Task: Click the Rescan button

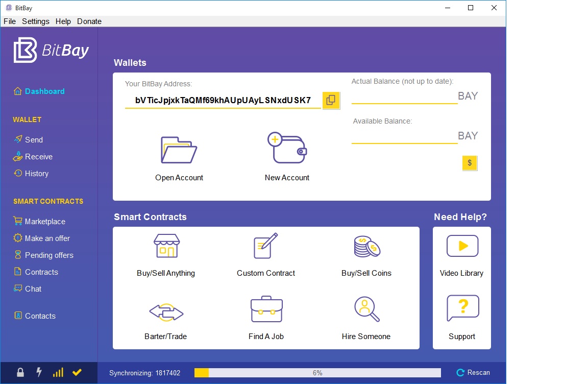Action: tap(473, 372)
